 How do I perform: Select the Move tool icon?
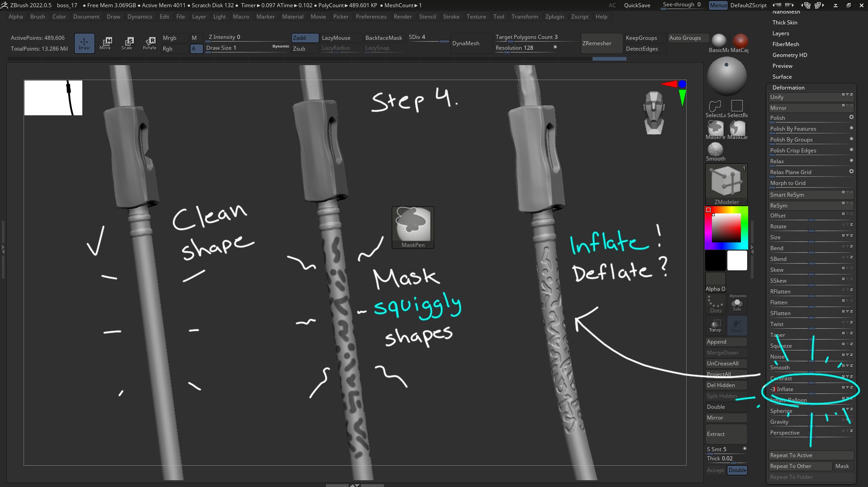coord(105,43)
